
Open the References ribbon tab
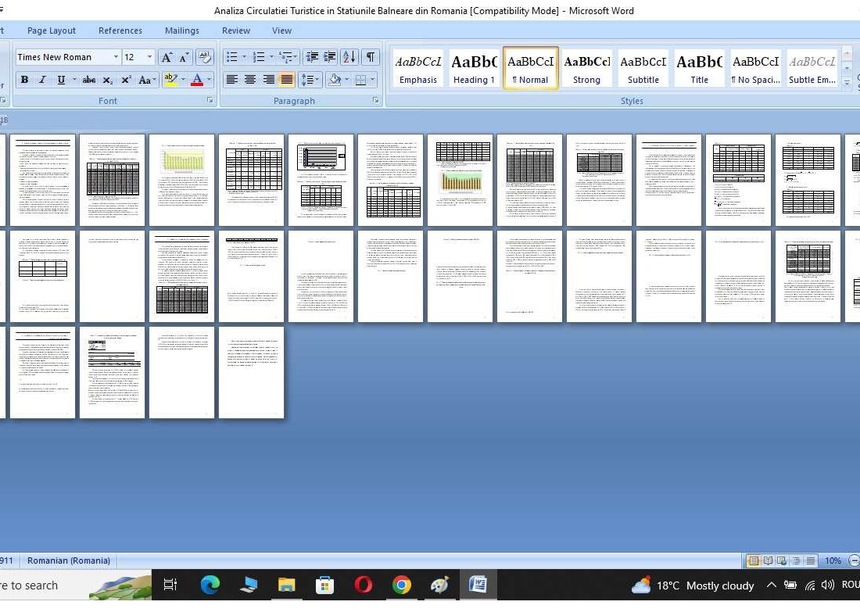click(x=120, y=30)
